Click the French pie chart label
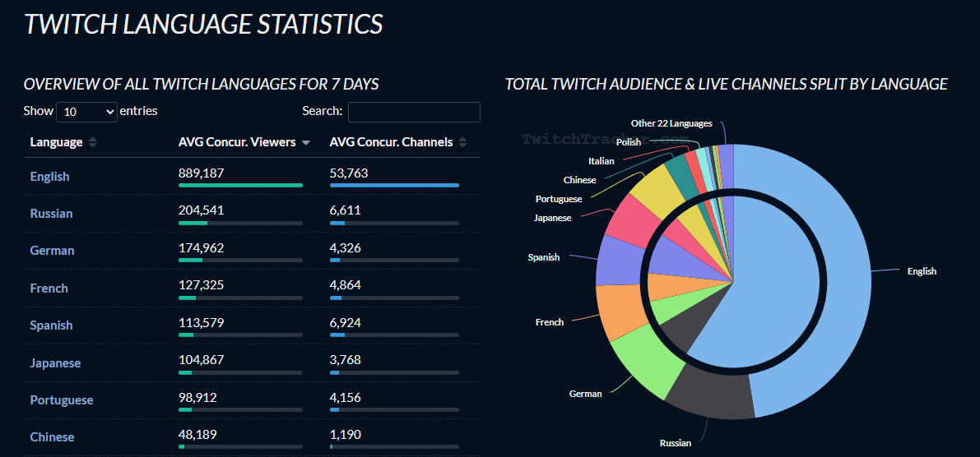980x457 pixels. click(550, 322)
